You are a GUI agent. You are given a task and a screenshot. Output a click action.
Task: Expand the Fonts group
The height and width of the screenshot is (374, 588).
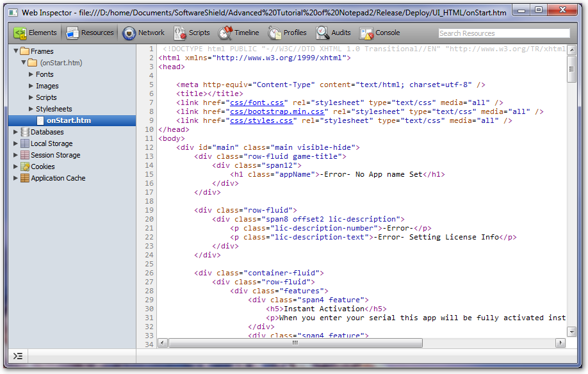31,74
